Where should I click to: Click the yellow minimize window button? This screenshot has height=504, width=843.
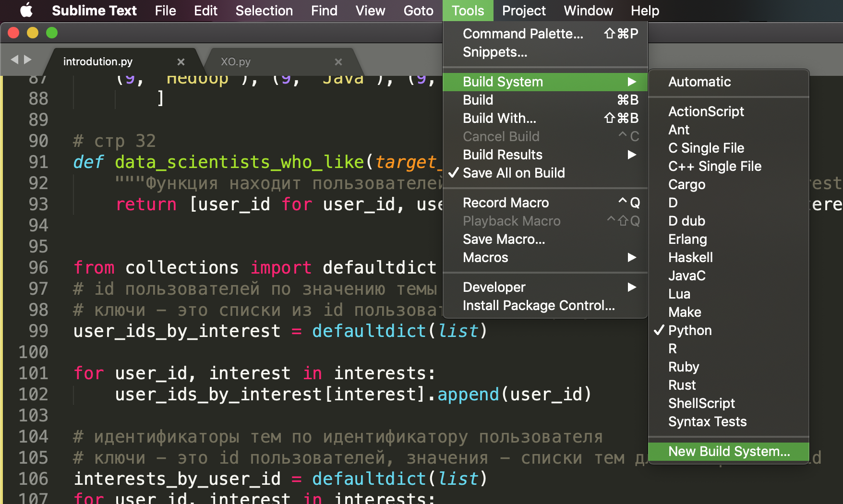pos(33,33)
